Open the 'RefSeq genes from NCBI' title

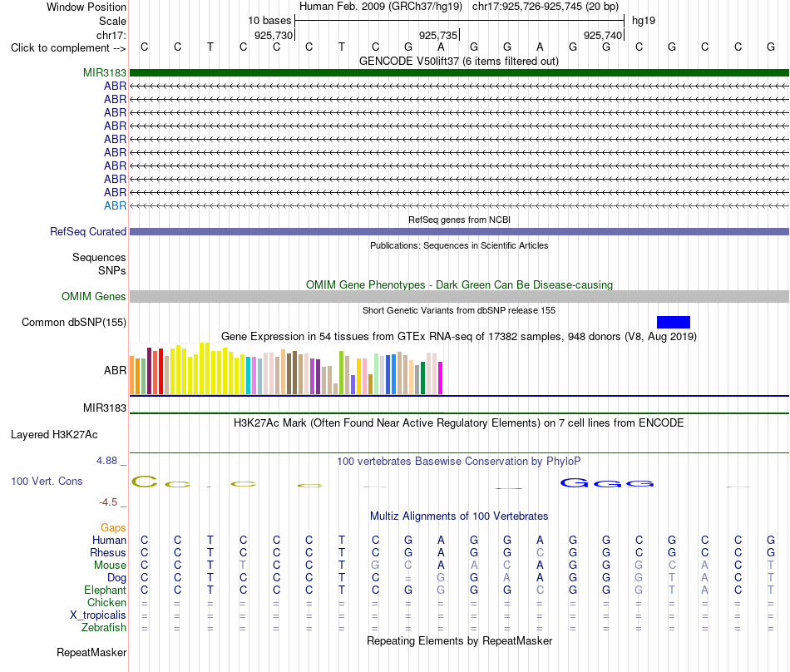pyautogui.click(x=459, y=220)
